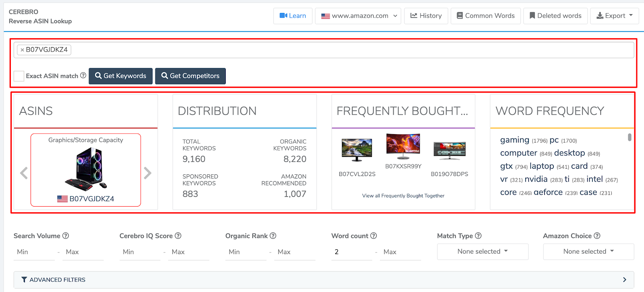Select the word 'pc' in Word Frequency
Screen dimensions: 644x292
coord(554,140)
